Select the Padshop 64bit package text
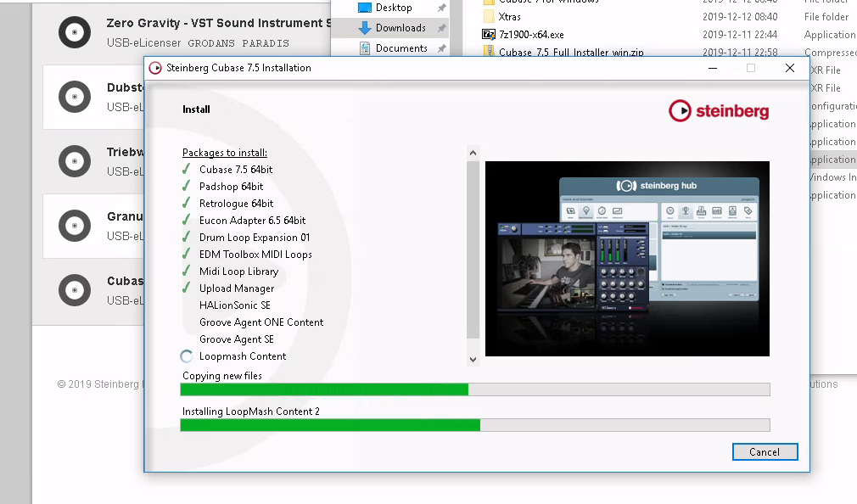Viewport: 857px width, 504px height. pyautogui.click(x=231, y=187)
